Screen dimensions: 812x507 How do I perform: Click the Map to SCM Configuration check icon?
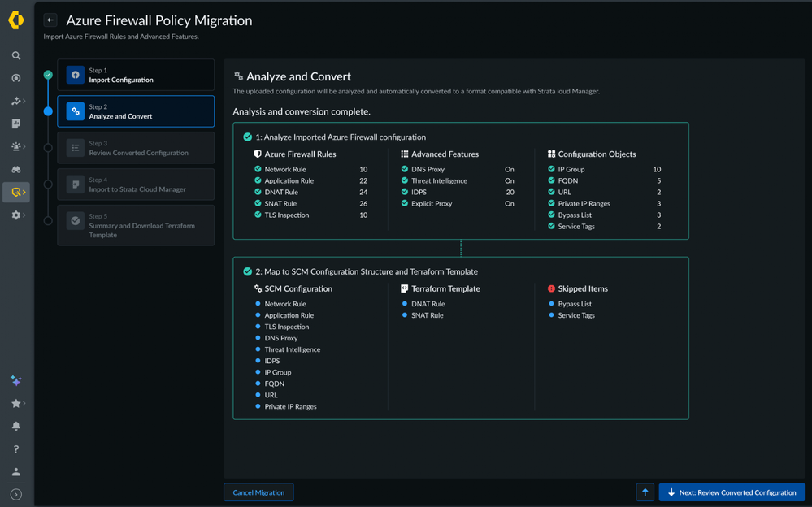point(248,272)
